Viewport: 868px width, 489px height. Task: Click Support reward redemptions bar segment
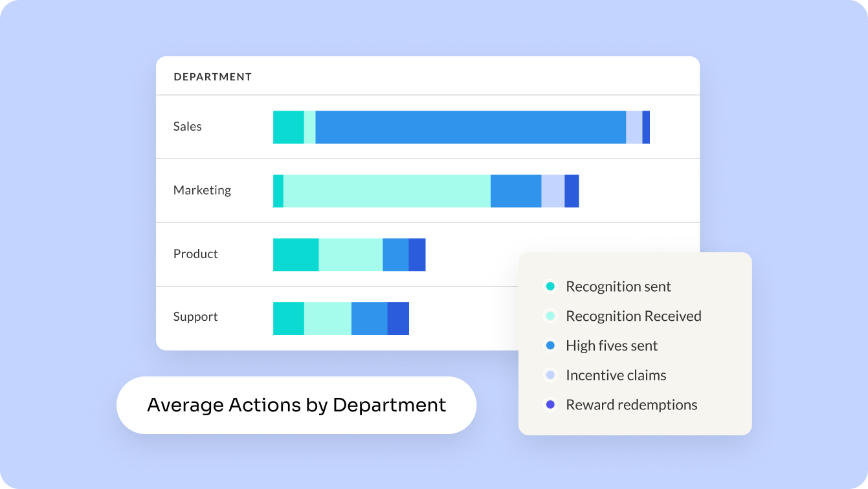399,318
